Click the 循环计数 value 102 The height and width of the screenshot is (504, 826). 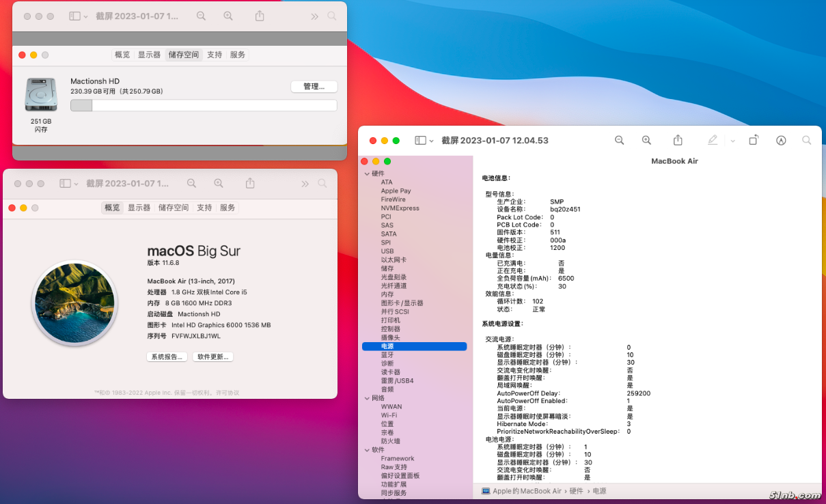(x=538, y=301)
